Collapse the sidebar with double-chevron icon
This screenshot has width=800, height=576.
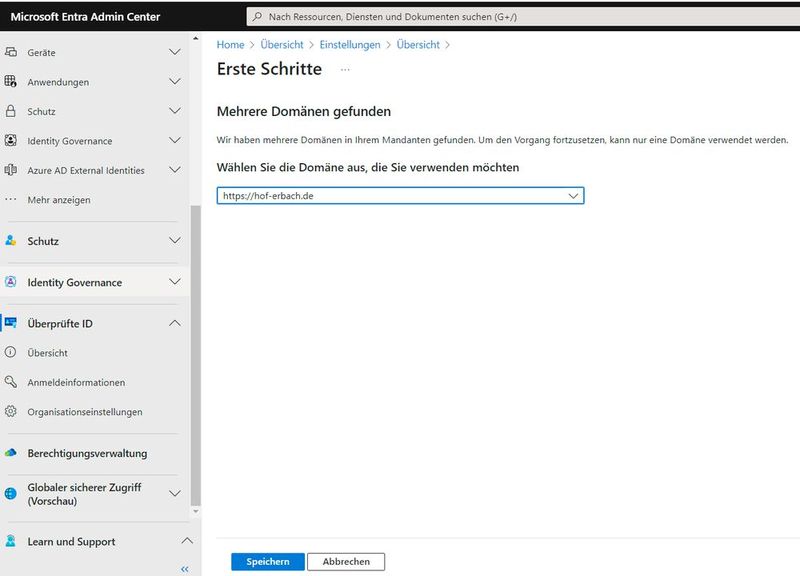coord(185,569)
